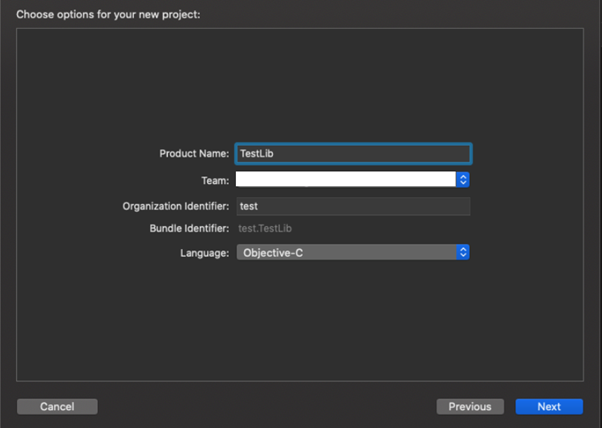Click the Cancel button

[57, 407]
